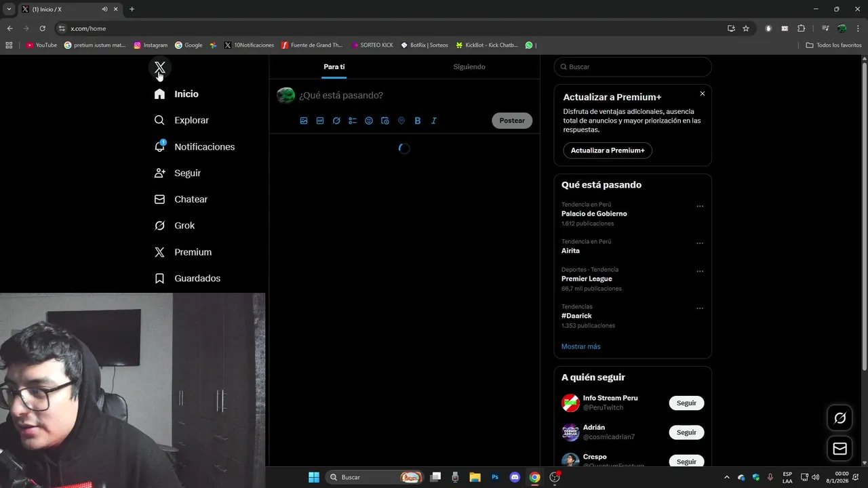Reload the page in Chrome

(x=42, y=28)
